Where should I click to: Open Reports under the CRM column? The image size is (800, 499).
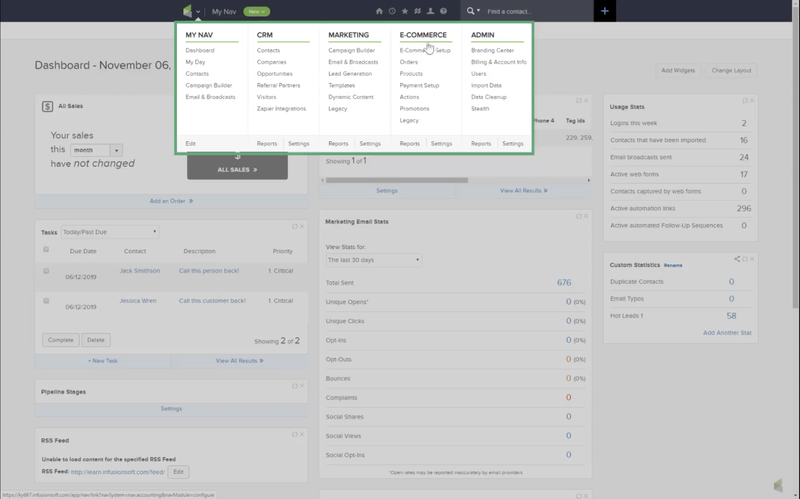267,144
